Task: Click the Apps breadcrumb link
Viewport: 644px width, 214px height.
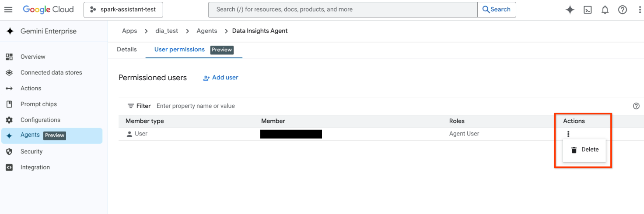Action: pos(129,31)
